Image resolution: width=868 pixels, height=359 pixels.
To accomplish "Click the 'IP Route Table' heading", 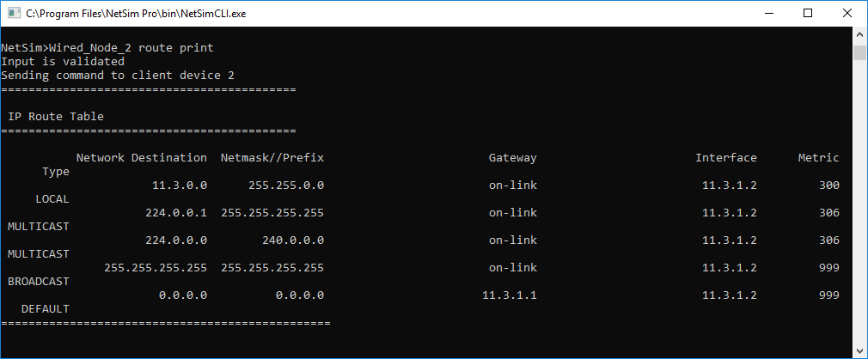I will coord(55,117).
